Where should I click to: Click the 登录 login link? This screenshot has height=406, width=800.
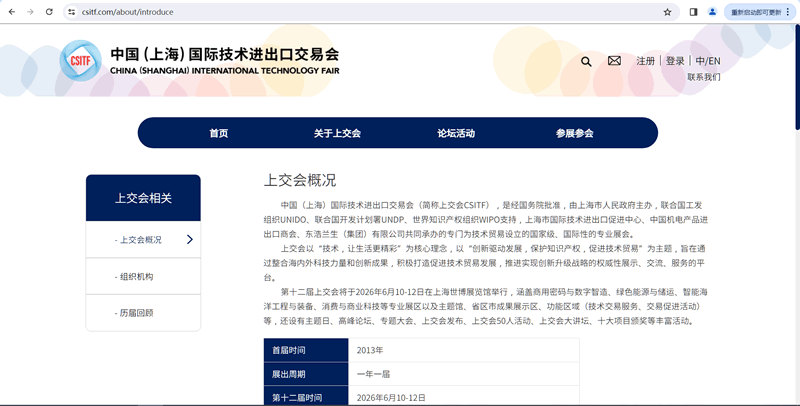[675, 61]
